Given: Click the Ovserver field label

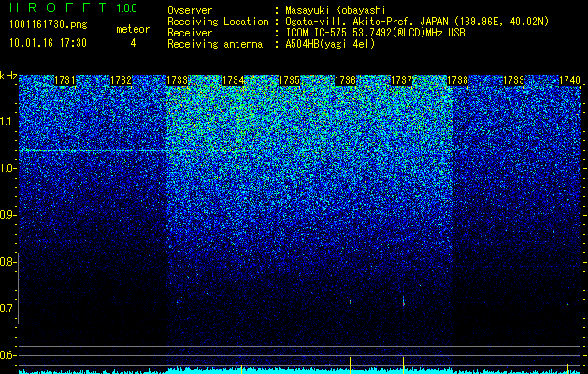Looking at the screenshot, I should coord(190,10).
